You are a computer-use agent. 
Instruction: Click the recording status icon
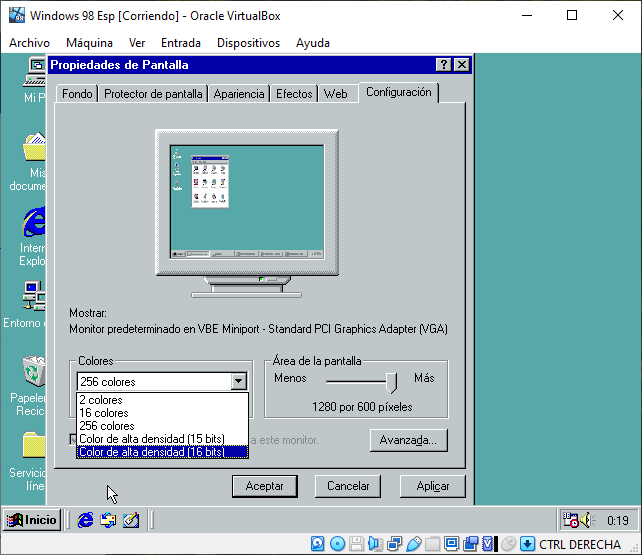pyautogui.click(x=470, y=544)
